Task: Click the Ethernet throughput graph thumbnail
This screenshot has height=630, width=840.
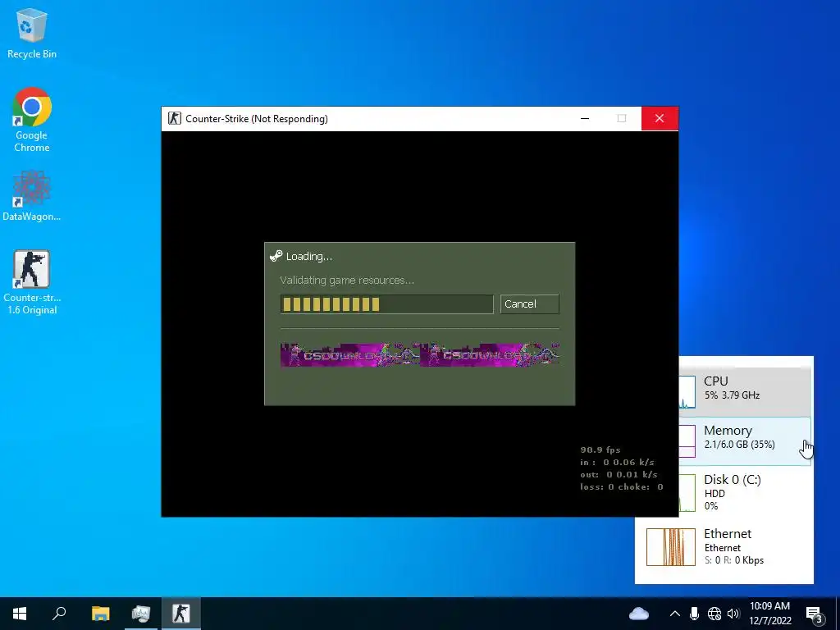Action: (x=671, y=547)
